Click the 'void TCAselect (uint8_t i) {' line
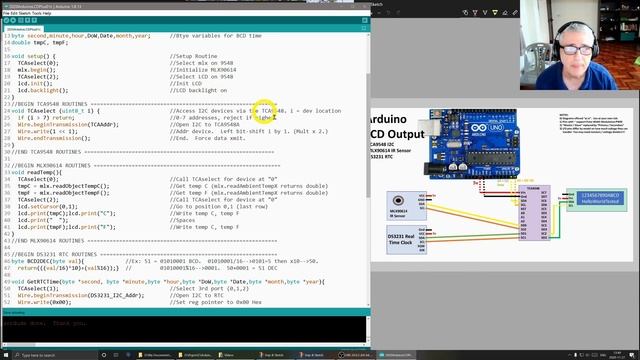 56,111
